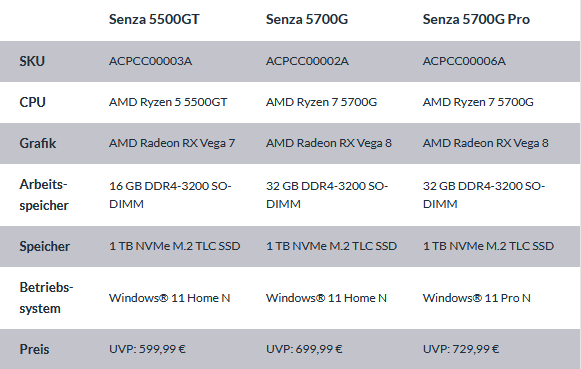Select the AMD Radeon RX Vega 7 cell
581x369 pixels.
[x=172, y=143]
